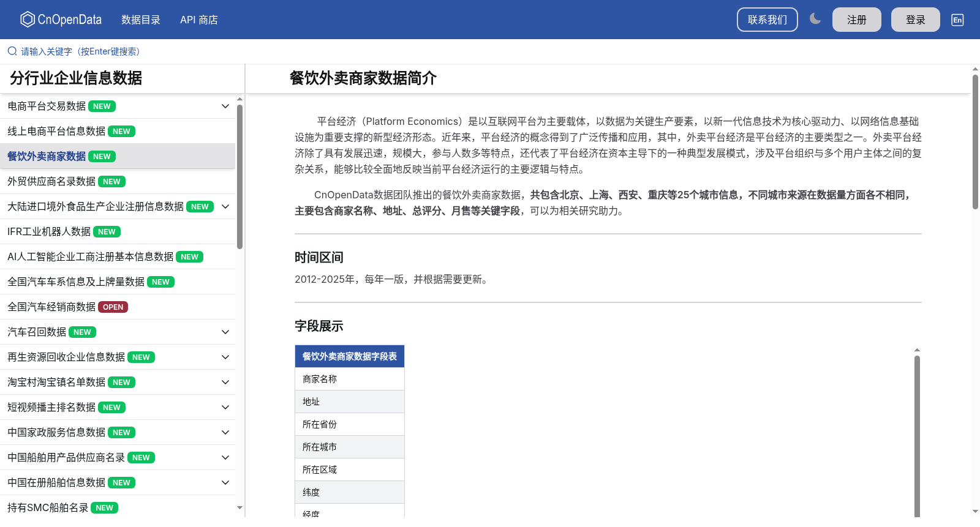This screenshot has width=980, height=527.
Task: Click the 时间区间 heading
Action: click(319, 258)
